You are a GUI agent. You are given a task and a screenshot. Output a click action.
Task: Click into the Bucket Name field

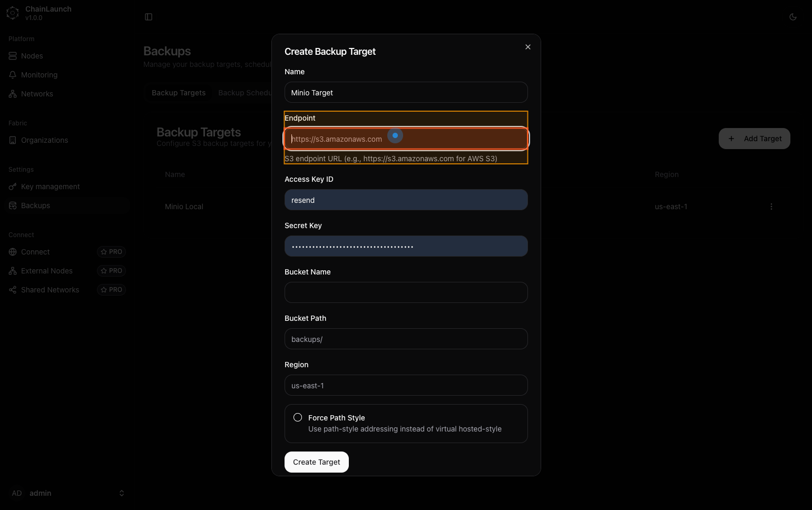(406, 292)
